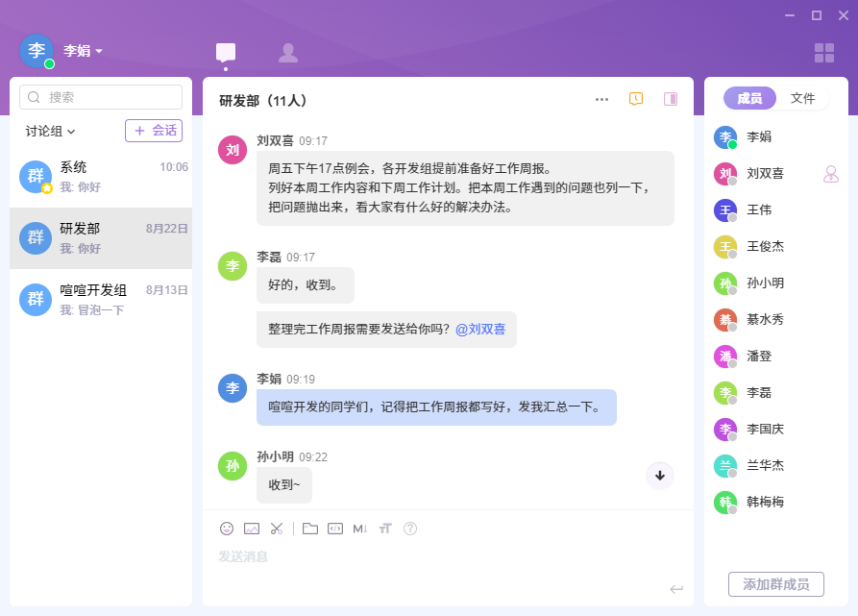Viewport: 858px width, 616px height.
Task: Click 孙小明's avatar in chat
Action: click(233, 466)
